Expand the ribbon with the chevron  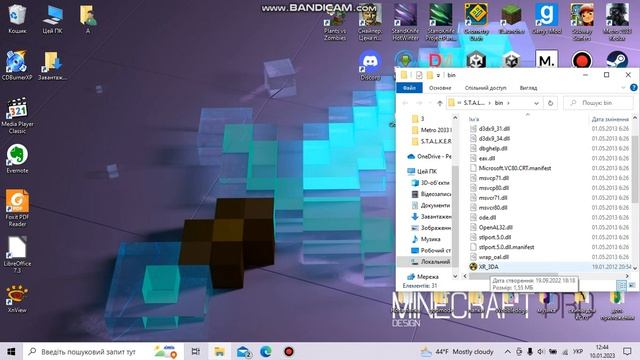point(623,87)
